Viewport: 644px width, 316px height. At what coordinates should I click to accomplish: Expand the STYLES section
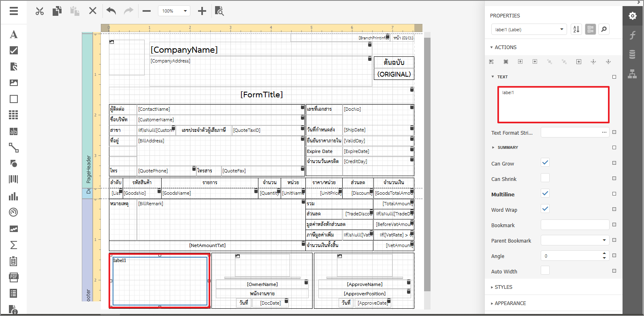tap(503, 287)
